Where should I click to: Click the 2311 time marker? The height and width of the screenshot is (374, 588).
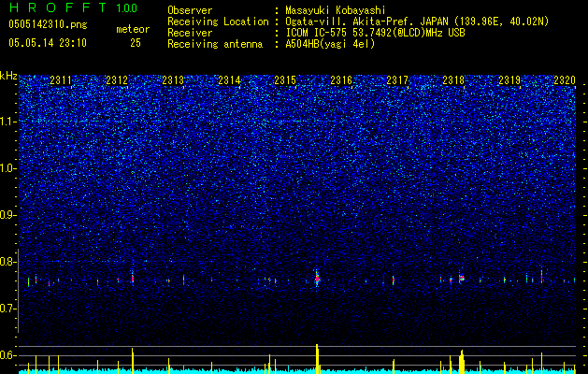61,80
